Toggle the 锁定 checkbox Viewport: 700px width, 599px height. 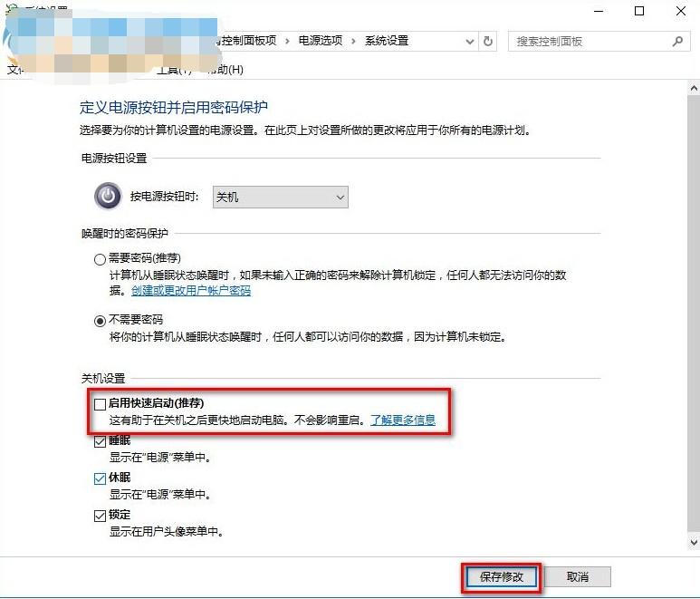(x=100, y=516)
